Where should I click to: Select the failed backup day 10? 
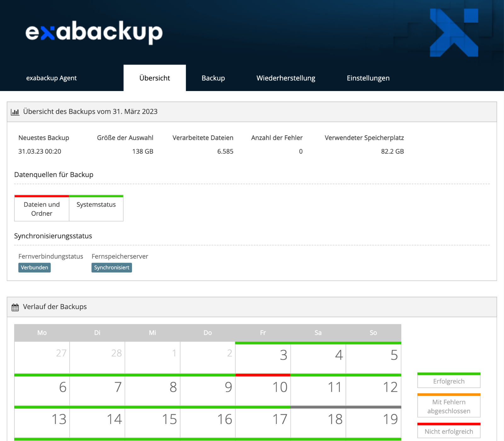(x=263, y=390)
